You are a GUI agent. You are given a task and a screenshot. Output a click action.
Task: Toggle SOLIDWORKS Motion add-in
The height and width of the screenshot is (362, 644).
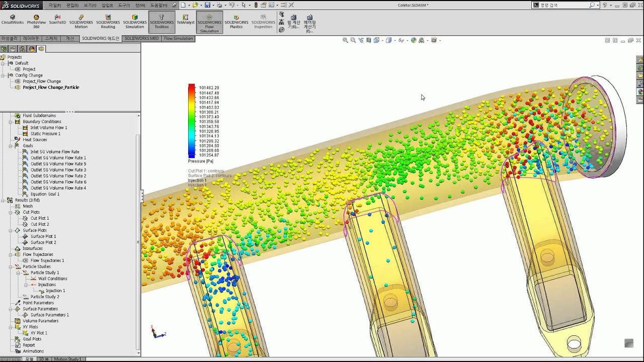click(81, 21)
